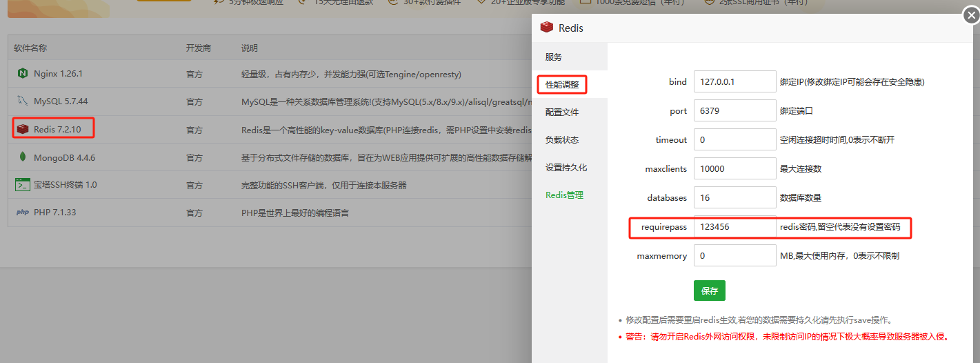This screenshot has width=980, height=363.
Task: Click the requirepass password field
Action: (735, 226)
